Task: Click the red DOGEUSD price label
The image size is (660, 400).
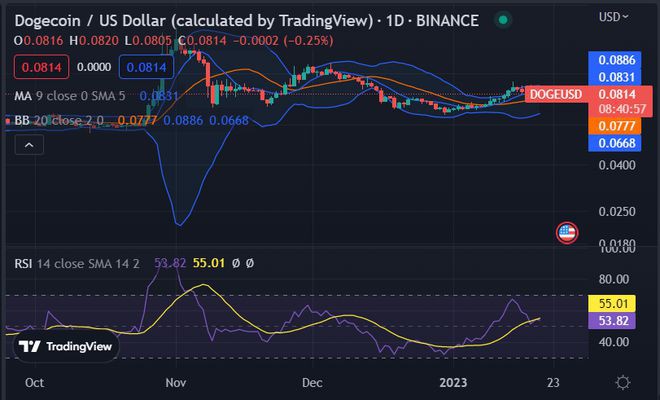Action: pos(557,93)
